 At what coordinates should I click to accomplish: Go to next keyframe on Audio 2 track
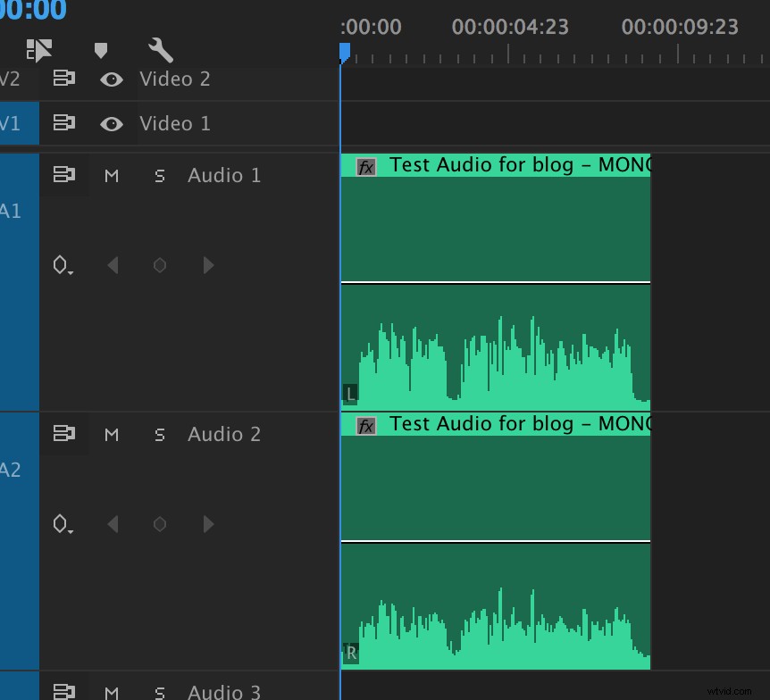click(x=208, y=524)
